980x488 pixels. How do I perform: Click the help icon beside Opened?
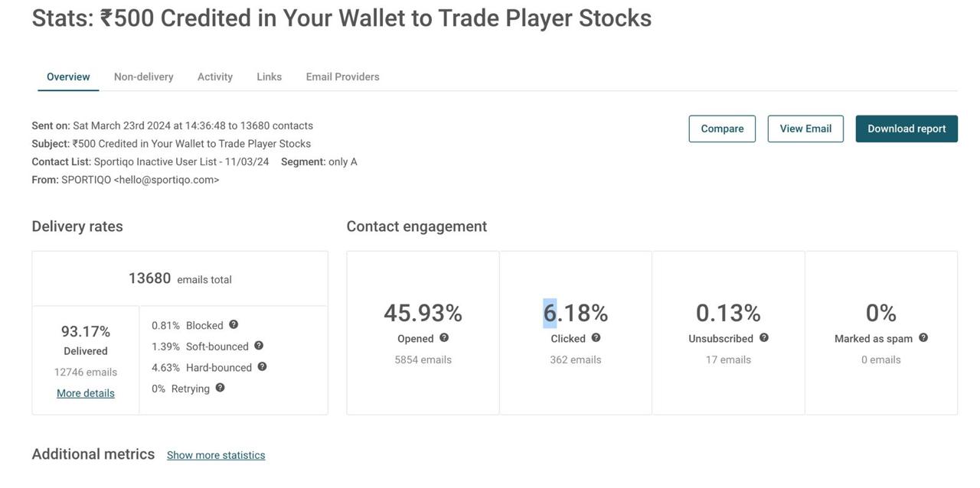(x=444, y=337)
